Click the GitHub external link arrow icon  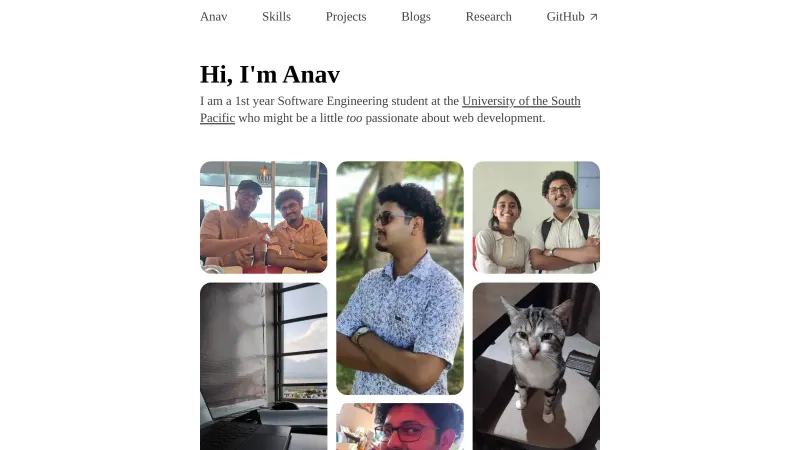pos(593,17)
